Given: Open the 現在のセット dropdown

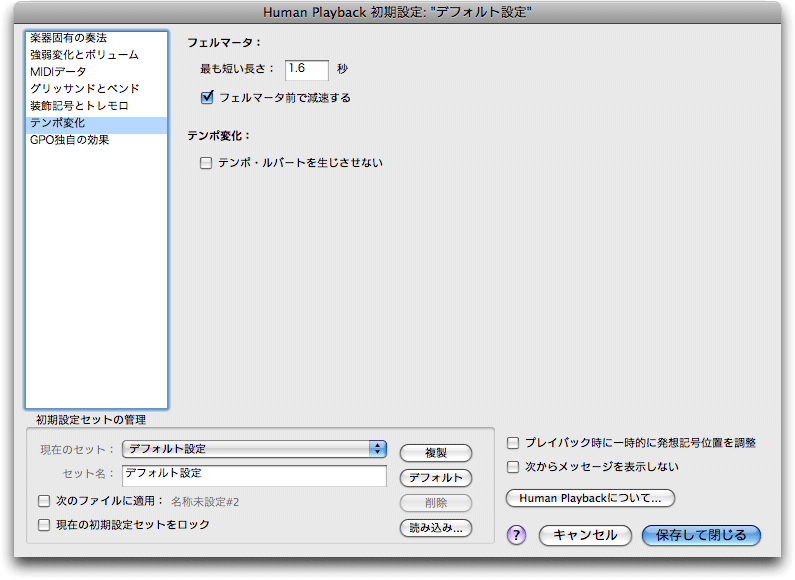Looking at the screenshot, I should click(254, 449).
